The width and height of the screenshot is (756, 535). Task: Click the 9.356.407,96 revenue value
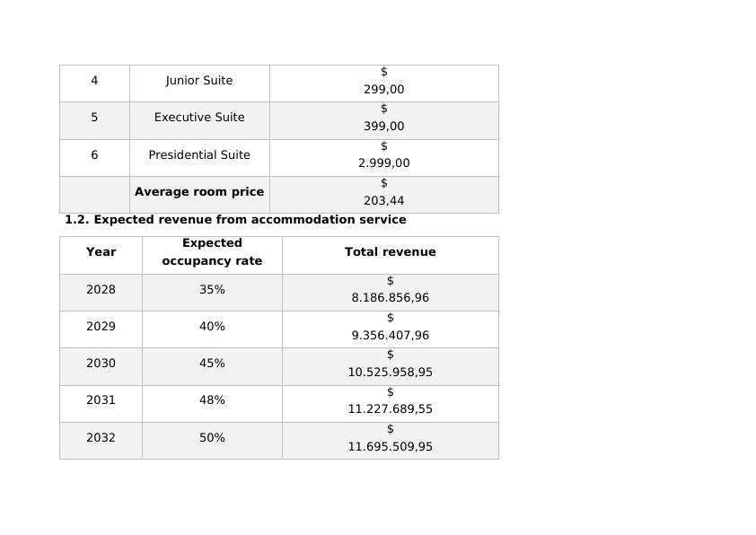390,335
